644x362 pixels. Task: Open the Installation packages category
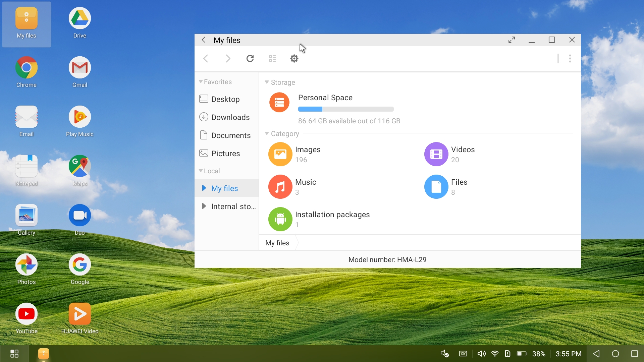(x=280, y=219)
